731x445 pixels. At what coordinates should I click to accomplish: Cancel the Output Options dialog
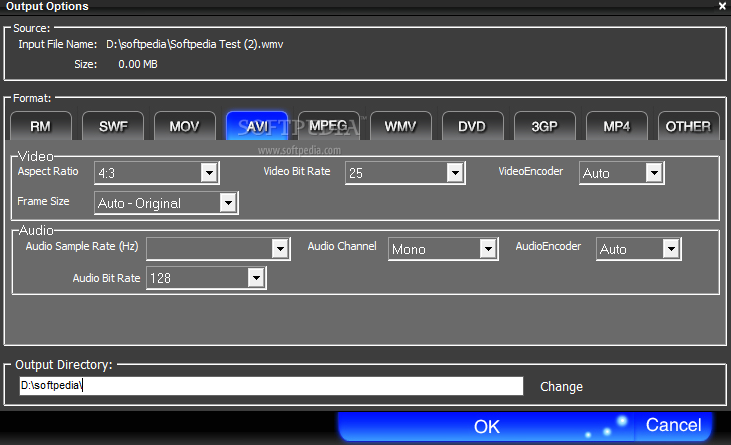[x=674, y=425]
